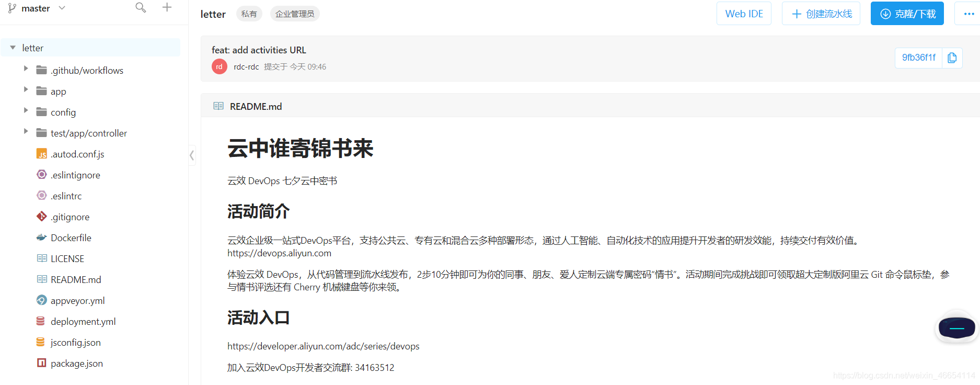This screenshot has height=385, width=980.
Task: Open package.json from the tree
Action: tap(77, 364)
